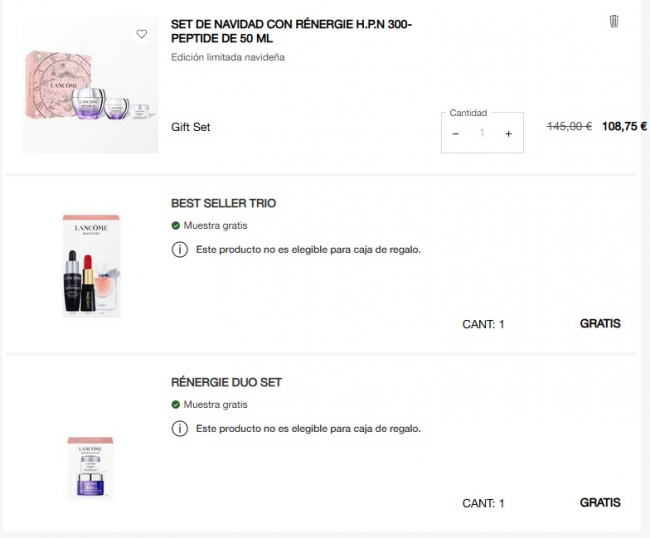This screenshot has width=650, height=538.
Task: Click green check icon for Best Seller Trio
Action: click(x=176, y=226)
